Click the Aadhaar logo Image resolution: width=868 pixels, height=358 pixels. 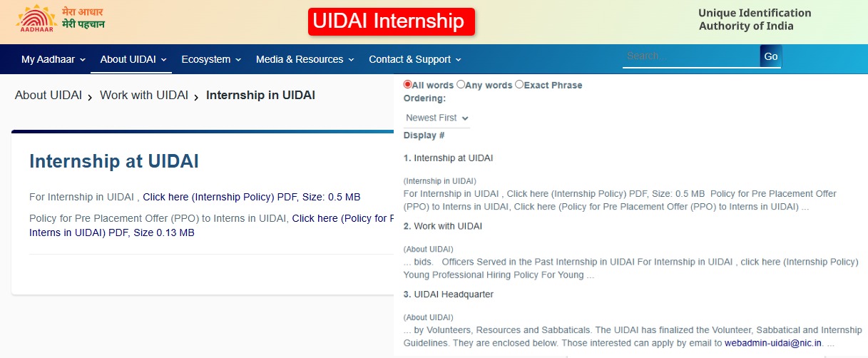click(x=36, y=21)
